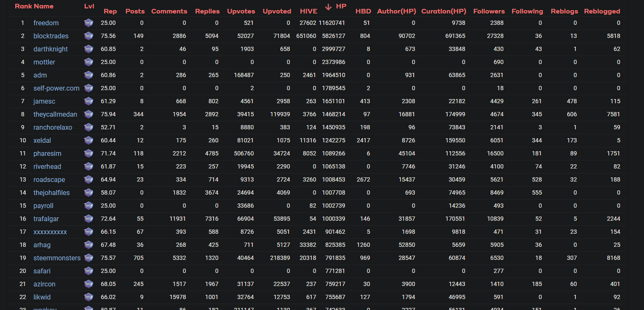Click the level badge icon for darthknight
The height and width of the screenshot is (310, 644).
pyautogui.click(x=88, y=49)
